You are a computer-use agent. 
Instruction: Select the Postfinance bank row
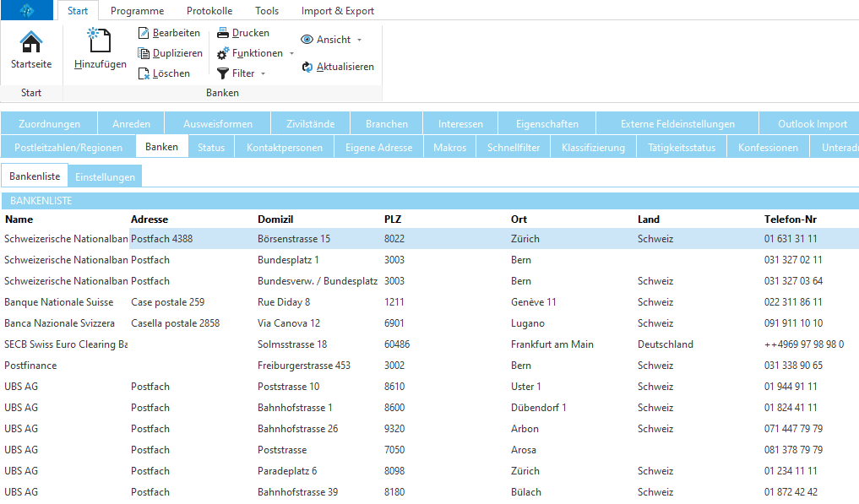click(30, 366)
